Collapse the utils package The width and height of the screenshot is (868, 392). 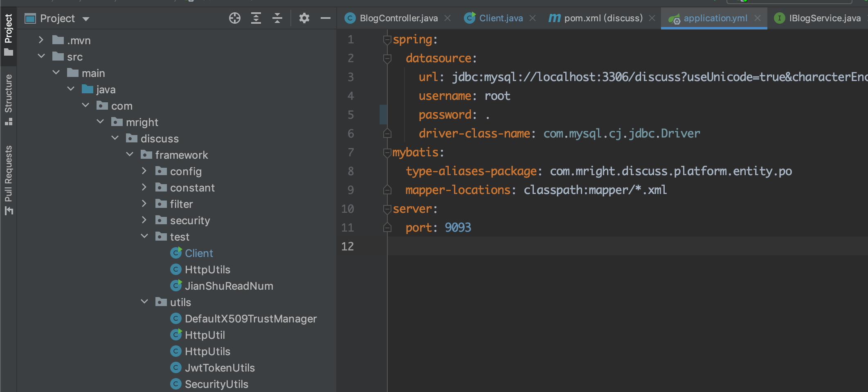[144, 302]
